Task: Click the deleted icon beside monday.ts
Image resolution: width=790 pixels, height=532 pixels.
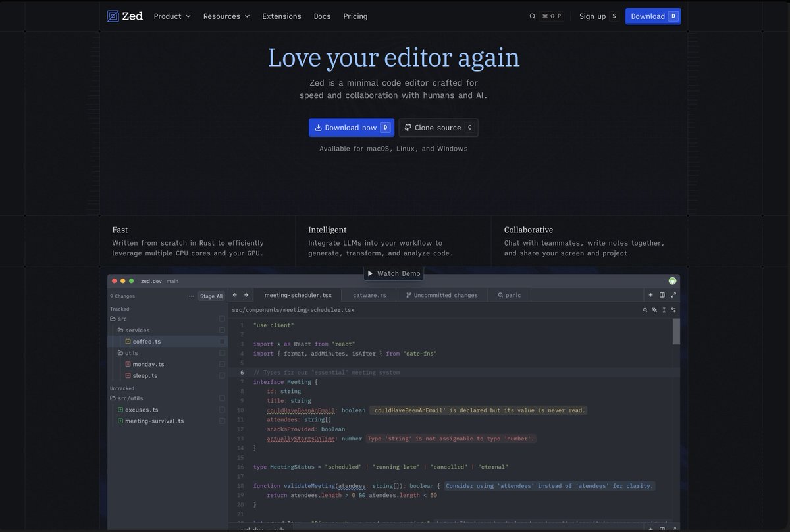Action: (128, 364)
